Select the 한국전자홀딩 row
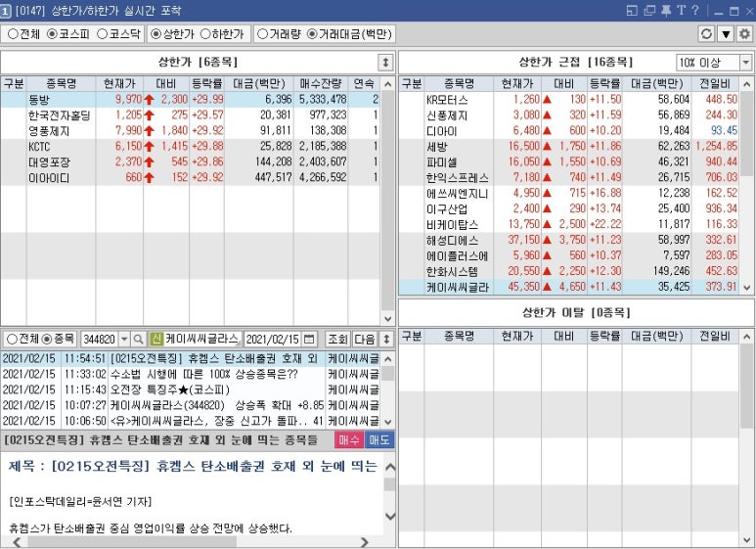The image size is (756, 549). click(191, 115)
